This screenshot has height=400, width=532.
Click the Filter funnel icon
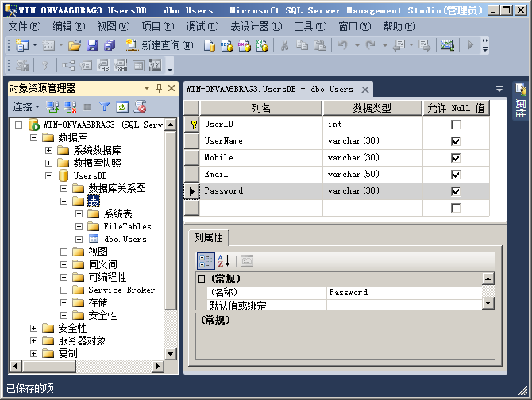105,107
